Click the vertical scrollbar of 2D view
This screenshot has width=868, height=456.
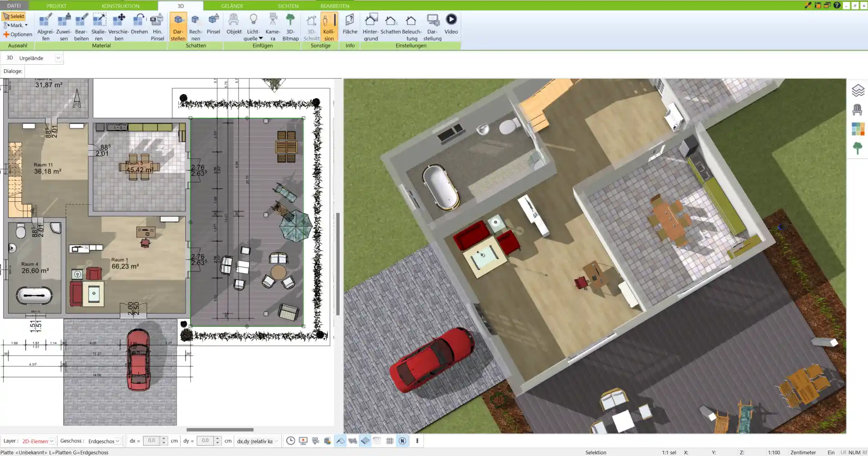tap(338, 264)
